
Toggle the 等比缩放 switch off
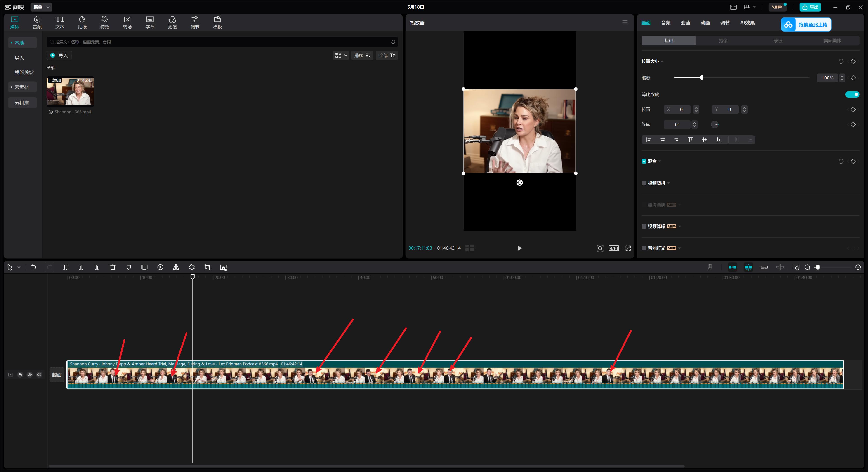(852, 94)
